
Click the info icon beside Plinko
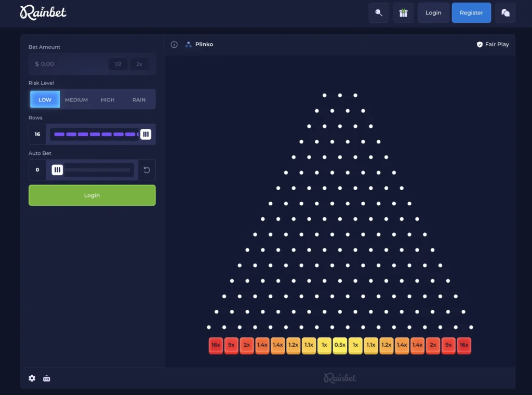pos(174,44)
